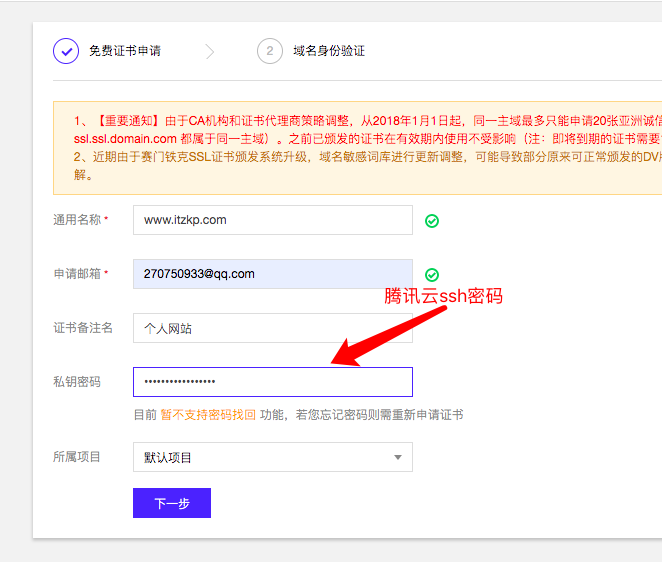This screenshot has height=562, width=662.
Task: Click the chevron arrow between the steps
Action: point(209,51)
